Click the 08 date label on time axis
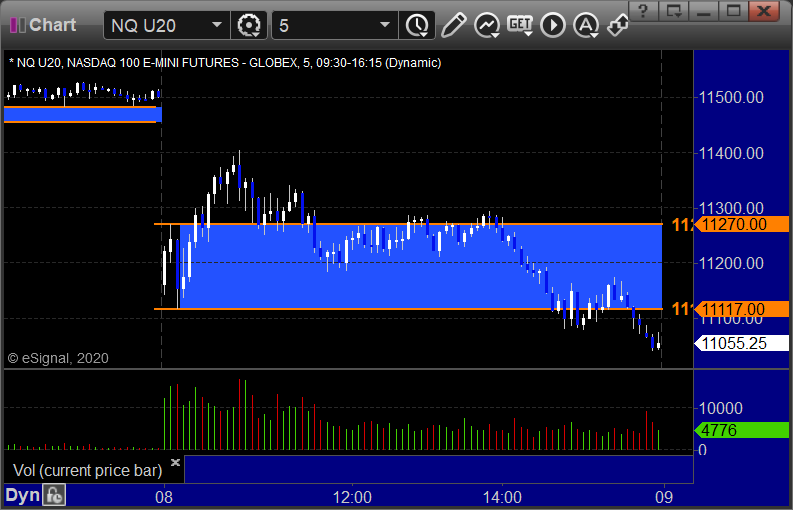This screenshot has width=793, height=510. [x=163, y=497]
